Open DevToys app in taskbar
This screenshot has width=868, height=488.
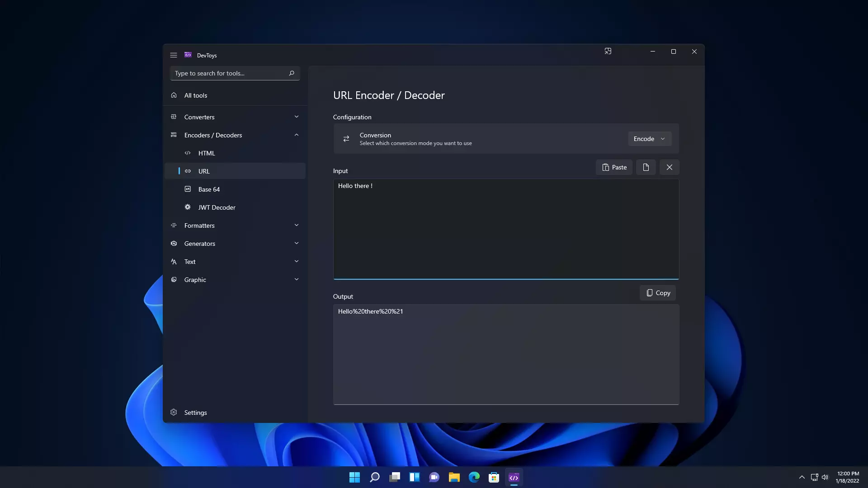point(514,477)
